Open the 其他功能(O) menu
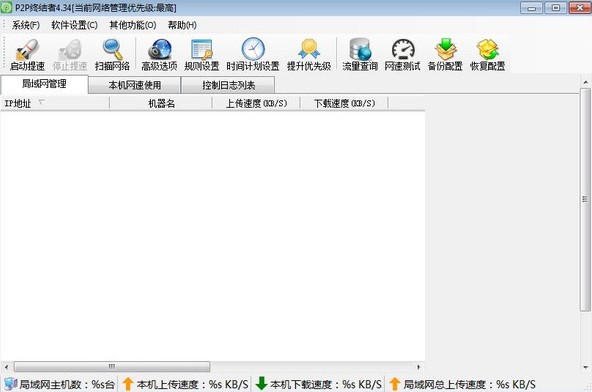The width and height of the screenshot is (592, 392). (133, 25)
